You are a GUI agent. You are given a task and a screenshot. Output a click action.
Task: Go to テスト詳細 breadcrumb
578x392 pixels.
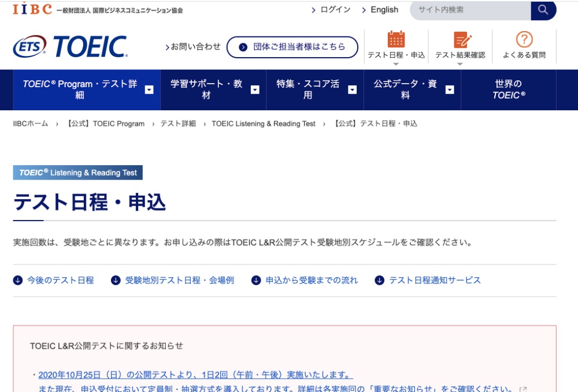[x=178, y=124]
